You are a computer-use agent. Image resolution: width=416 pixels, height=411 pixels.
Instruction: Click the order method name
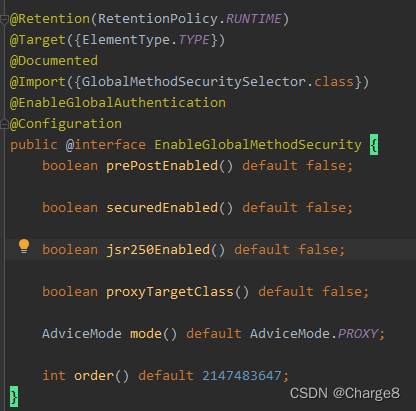(x=94, y=376)
